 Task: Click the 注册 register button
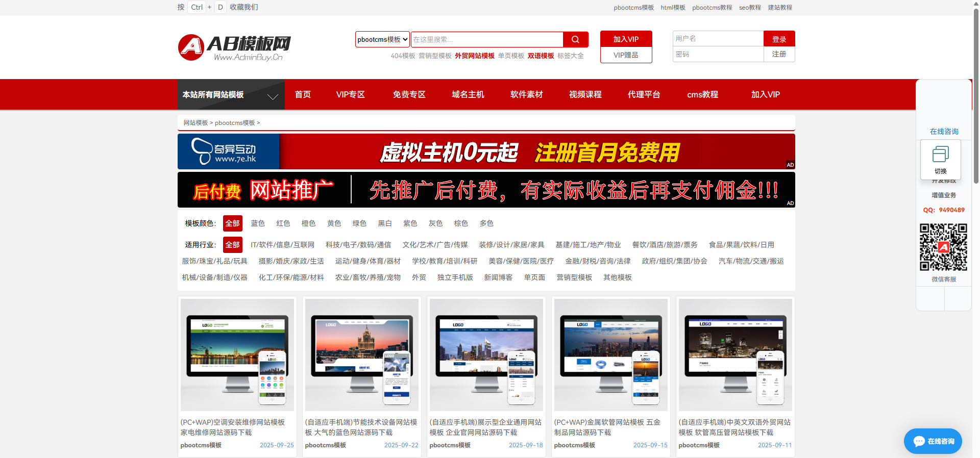click(x=779, y=54)
